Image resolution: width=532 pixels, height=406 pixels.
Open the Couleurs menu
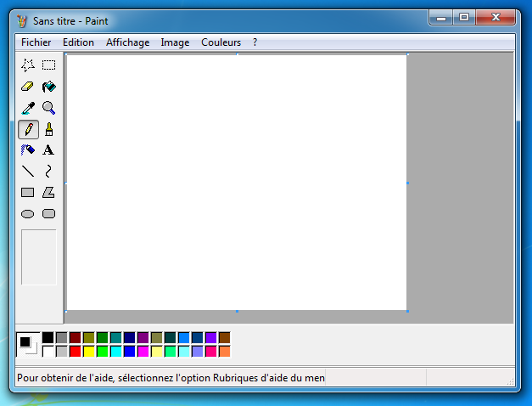tap(221, 42)
